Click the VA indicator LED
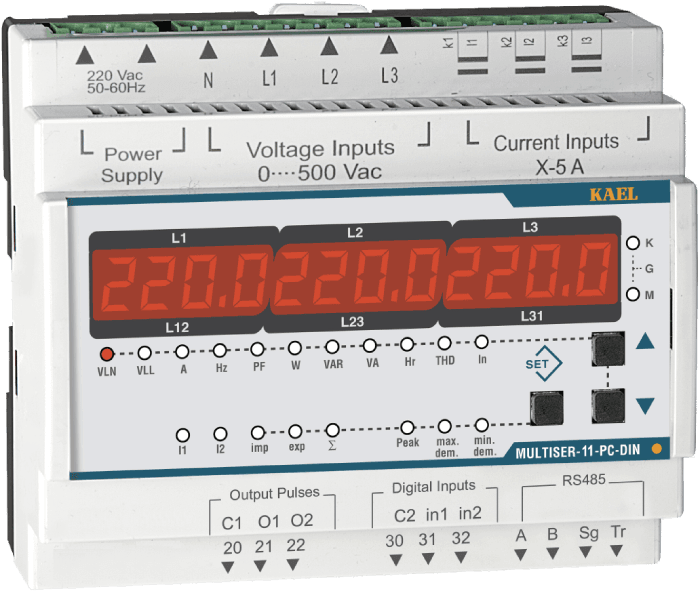The height and width of the screenshot is (591, 700). 370,345
